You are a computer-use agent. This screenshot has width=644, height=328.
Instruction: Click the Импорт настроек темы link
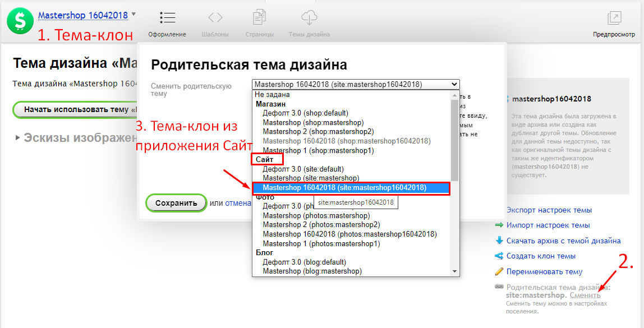(x=548, y=225)
